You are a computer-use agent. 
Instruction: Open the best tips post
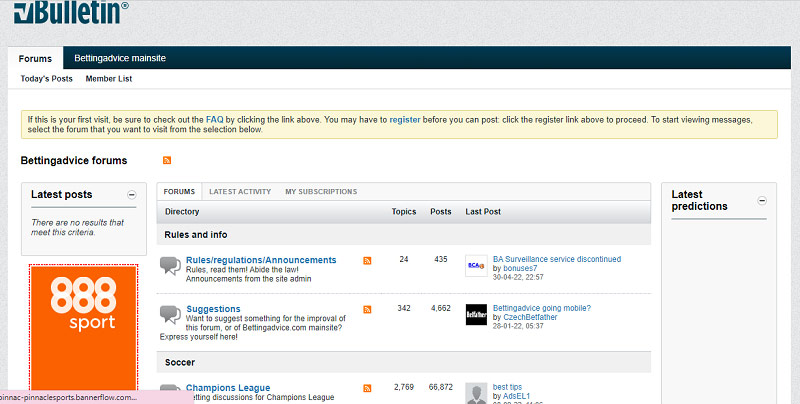[507, 387]
